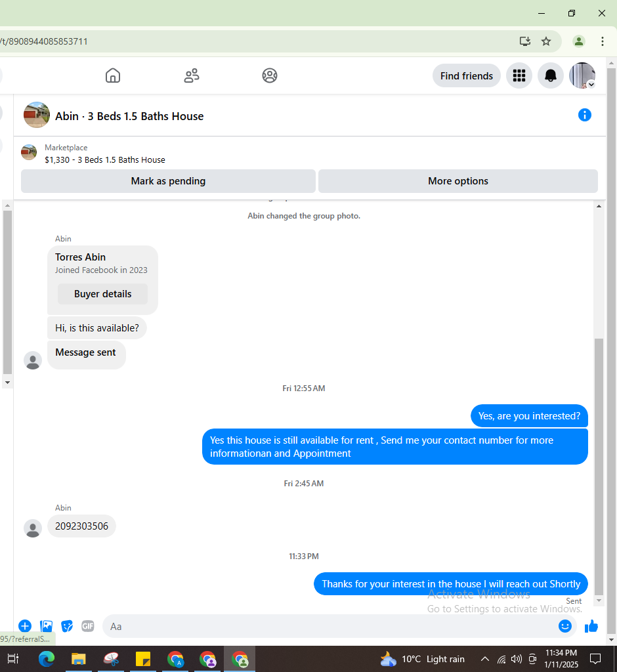Attach a file with the photo icon
The height and width of the screenshot is (672, 617).
(46, 626)
